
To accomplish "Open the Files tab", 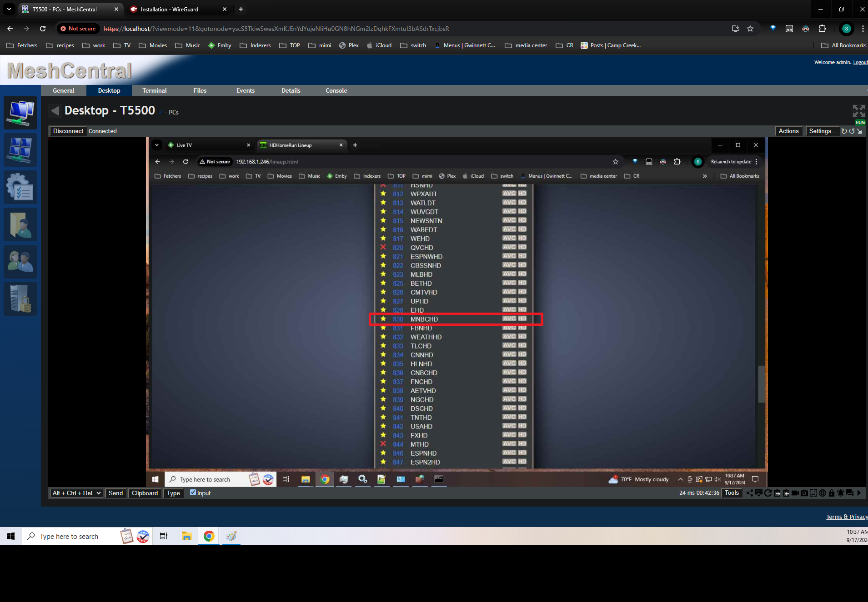I will tap(200, 91).
